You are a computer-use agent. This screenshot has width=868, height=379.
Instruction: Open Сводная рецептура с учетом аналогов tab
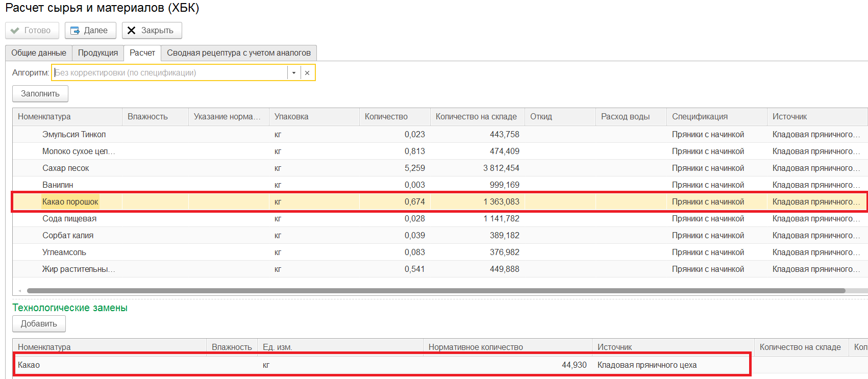click(x=239, y=53)
